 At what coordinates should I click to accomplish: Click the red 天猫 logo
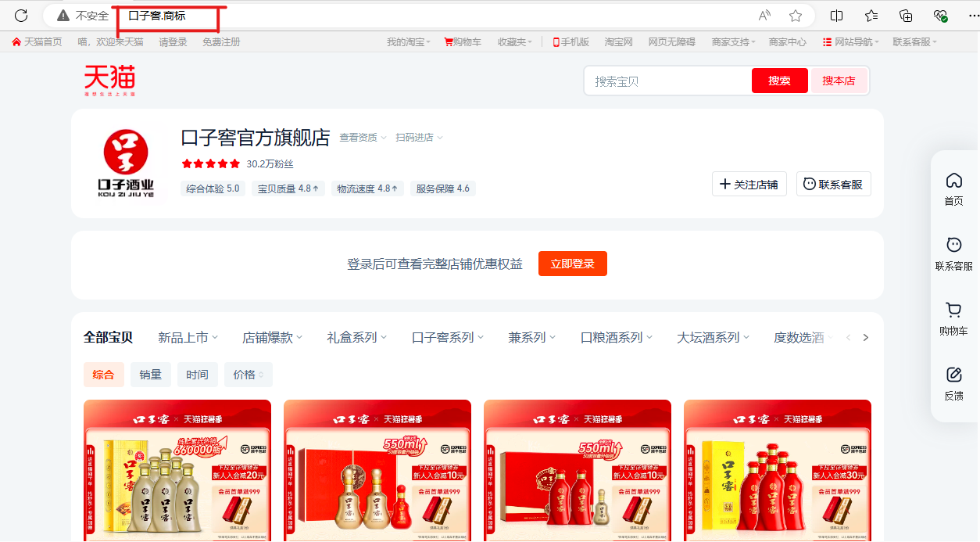pyautogui.click(x=109, y=81)
